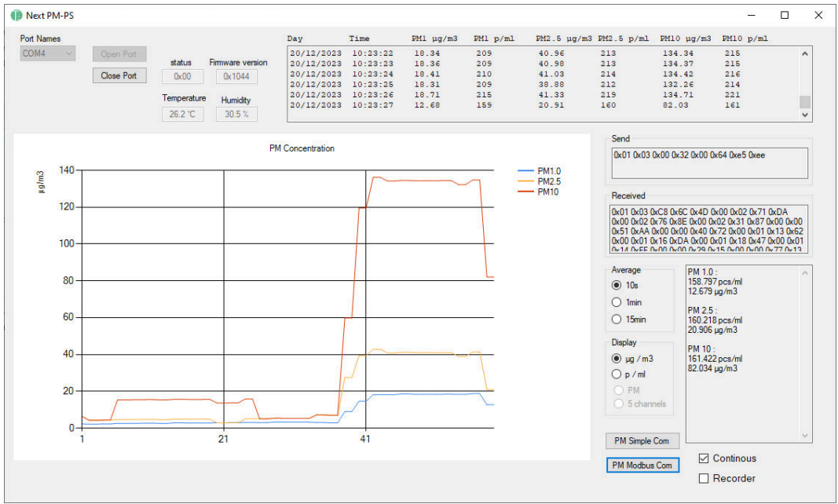Choose the 15min average option
Viewport: 838px width, 504px height.
[x=617, y=319]
